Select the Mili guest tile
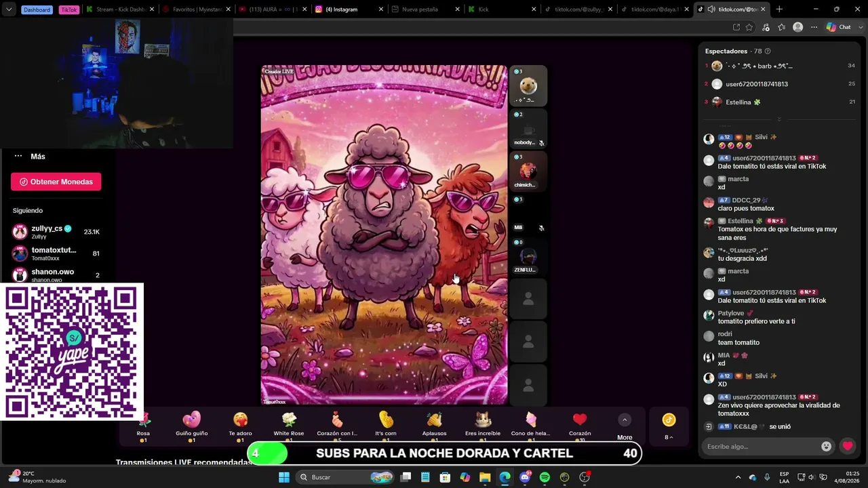 tap(528, 213)
